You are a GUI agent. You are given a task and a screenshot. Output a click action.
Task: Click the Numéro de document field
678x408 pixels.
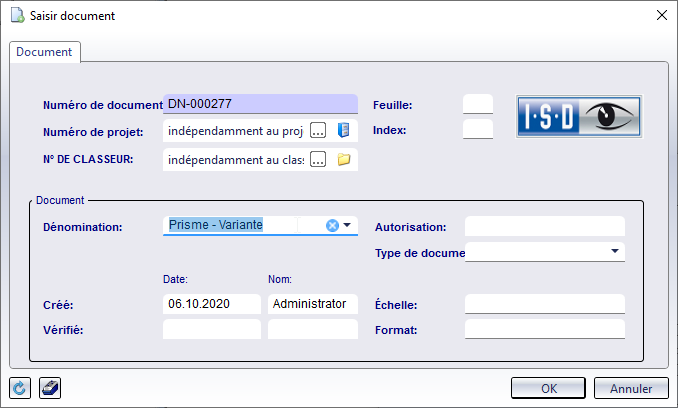click(x=260, y=104)
